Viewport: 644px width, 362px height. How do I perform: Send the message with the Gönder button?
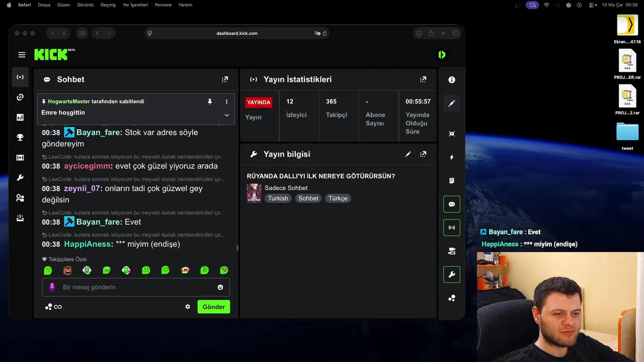(x=214, y=307)
